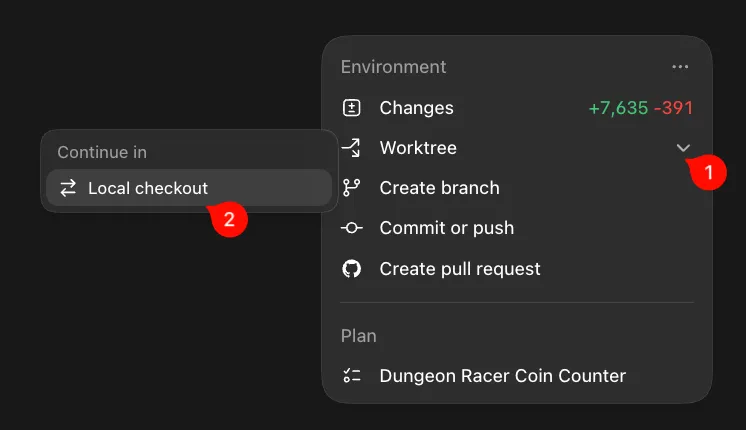Click the plan checklist icon
The width and height of the screenshot is (746, 430).
tap(352, 376)
